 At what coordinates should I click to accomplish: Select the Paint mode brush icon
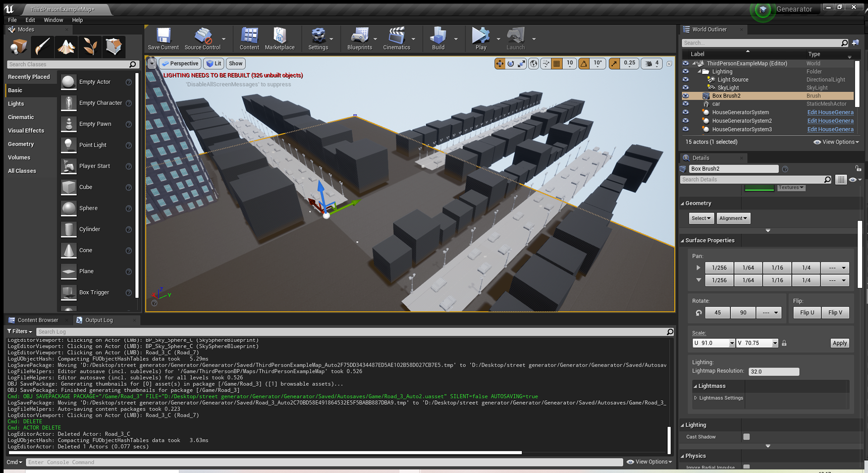42,47
